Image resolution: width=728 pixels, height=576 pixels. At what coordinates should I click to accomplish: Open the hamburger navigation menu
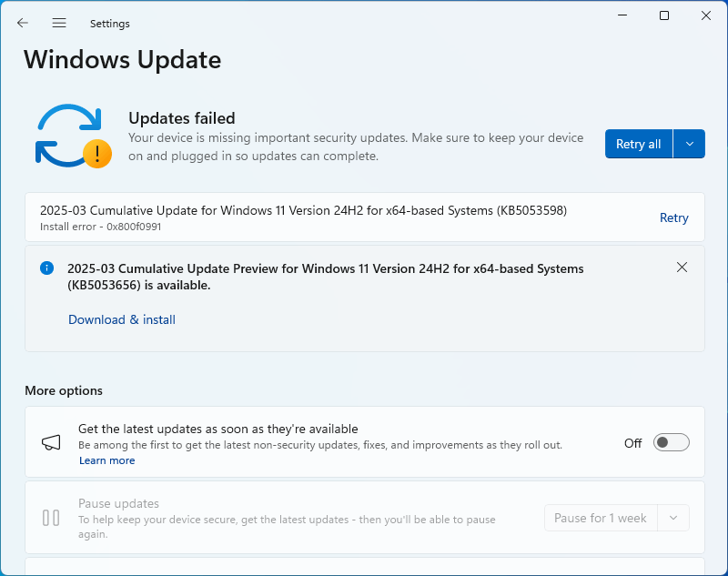click(59, 23)
